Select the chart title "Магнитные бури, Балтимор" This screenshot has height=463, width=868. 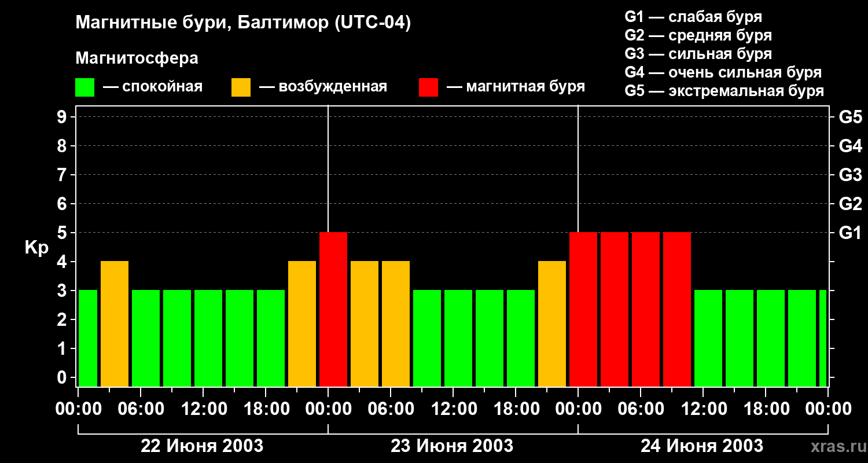(243, 23)
